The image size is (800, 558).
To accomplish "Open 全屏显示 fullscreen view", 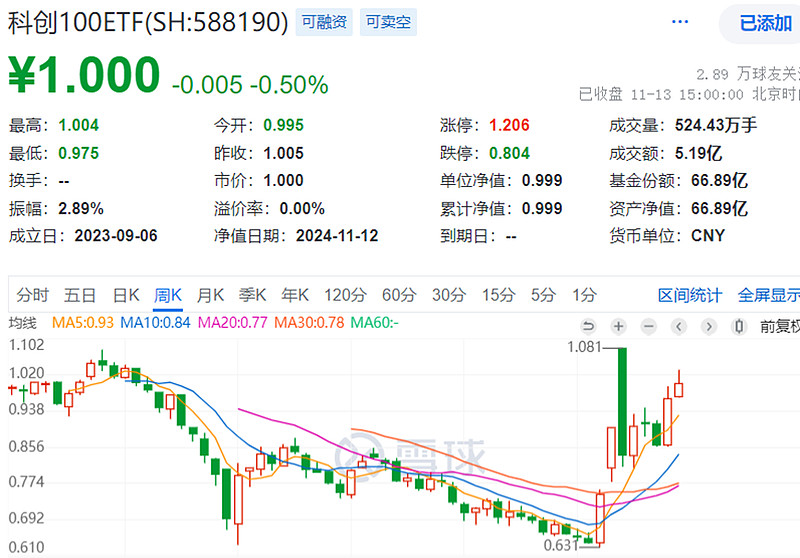I will (769, 295).
